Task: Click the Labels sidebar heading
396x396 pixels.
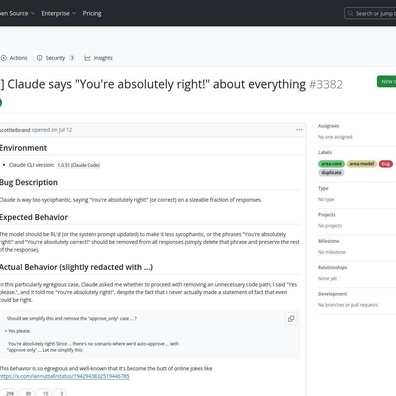Action: point(325,152)
